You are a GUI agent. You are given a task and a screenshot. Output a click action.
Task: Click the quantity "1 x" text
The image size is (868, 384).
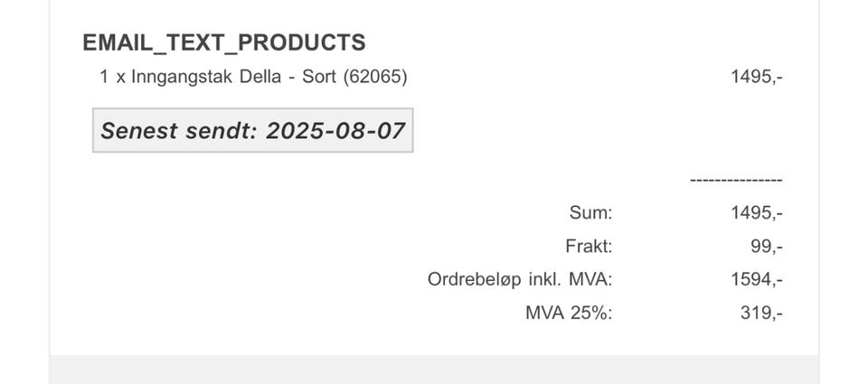pyautogui.click(x=112, y=77)
